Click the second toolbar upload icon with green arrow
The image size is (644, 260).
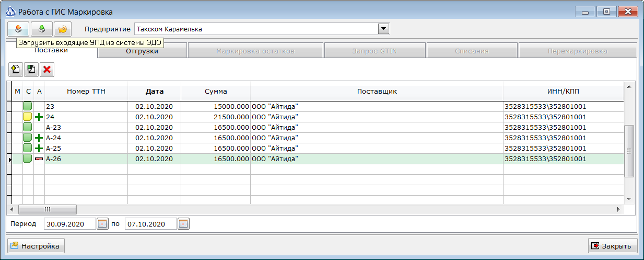pyautogui.click(x=41, y=29)
